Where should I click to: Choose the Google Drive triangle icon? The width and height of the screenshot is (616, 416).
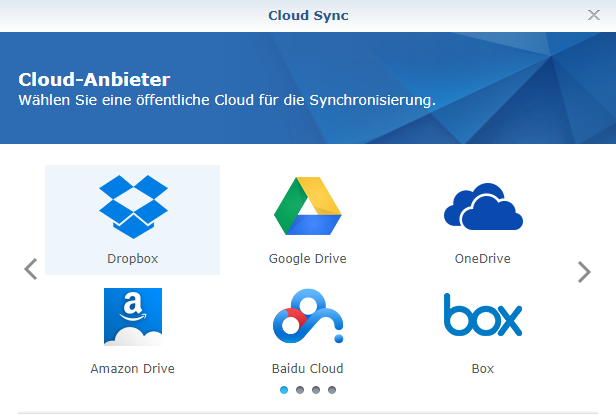click(x=308, y=206)
